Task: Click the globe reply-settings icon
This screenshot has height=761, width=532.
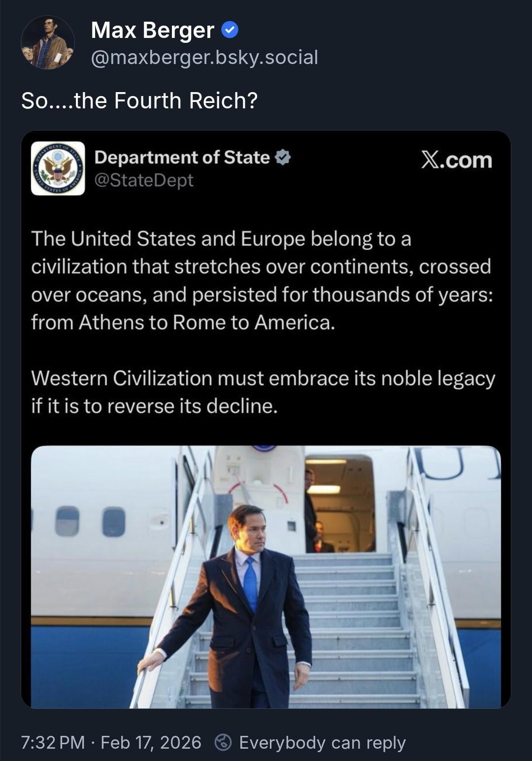Action: click(223, 742)
